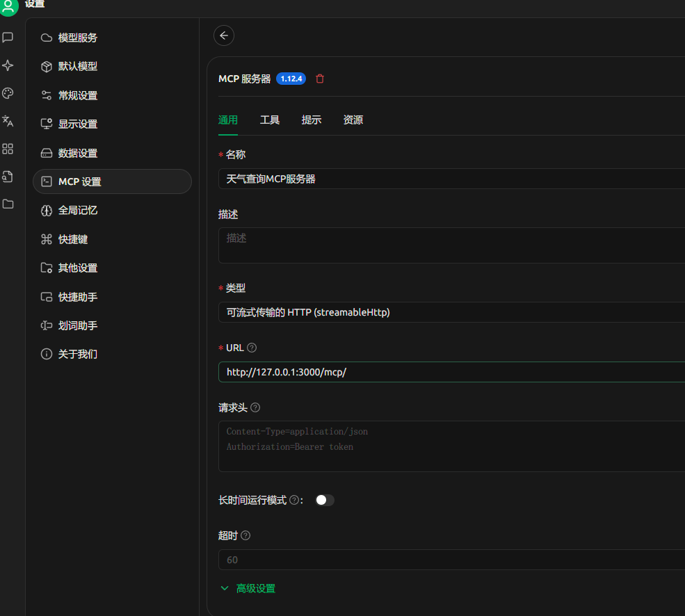The height and width of the screenshot is (616, 685).
Task: Open 常规设置 page
Action: tap(112, 95)
